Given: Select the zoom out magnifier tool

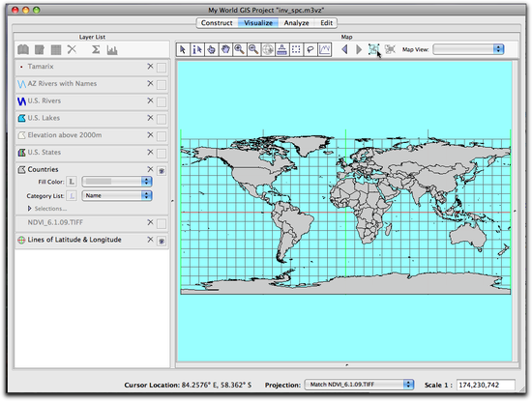Looking at the screenshot, I should point(253,50).
